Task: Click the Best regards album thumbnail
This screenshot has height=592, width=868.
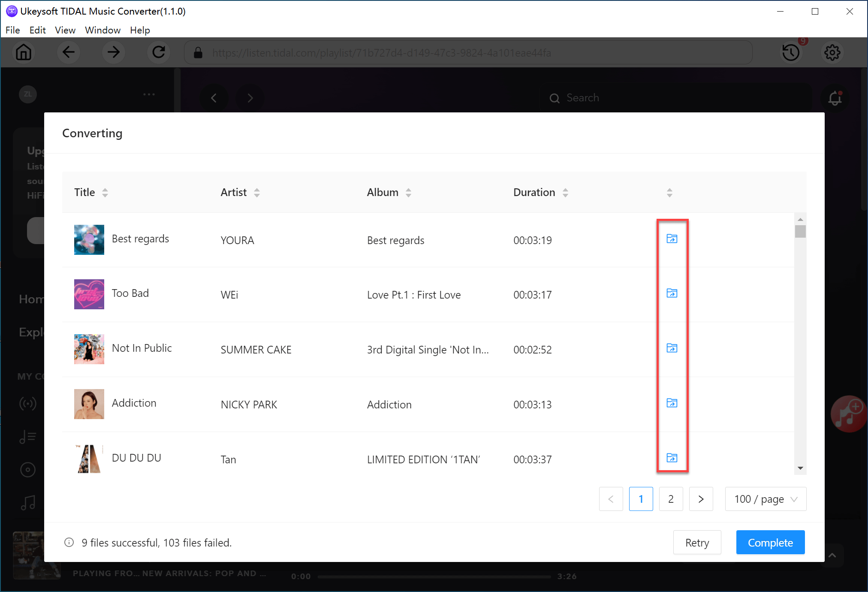Action: [x=89, y=239]
